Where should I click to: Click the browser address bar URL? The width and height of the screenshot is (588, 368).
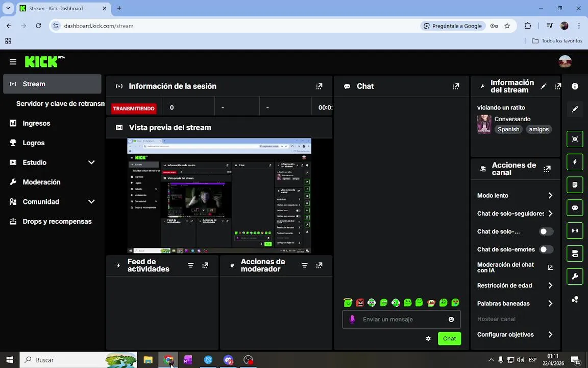click(99, 26)
